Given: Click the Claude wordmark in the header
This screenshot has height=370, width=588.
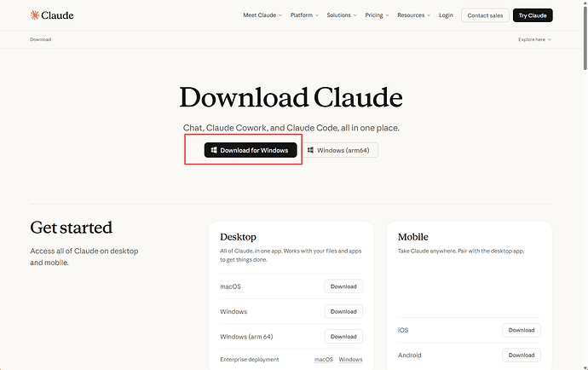Looking at the screenshot, I should [x=57, y=15].
